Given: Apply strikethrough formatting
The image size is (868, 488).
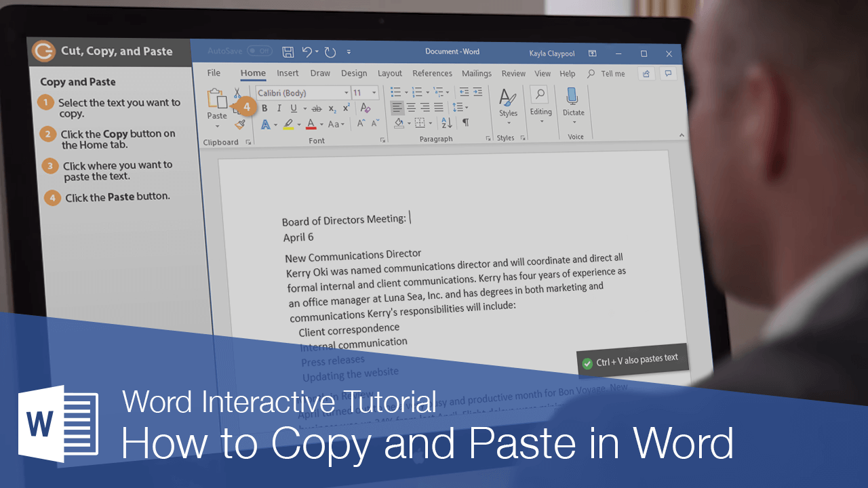Looking at the screenshot, I should (317, 108).
